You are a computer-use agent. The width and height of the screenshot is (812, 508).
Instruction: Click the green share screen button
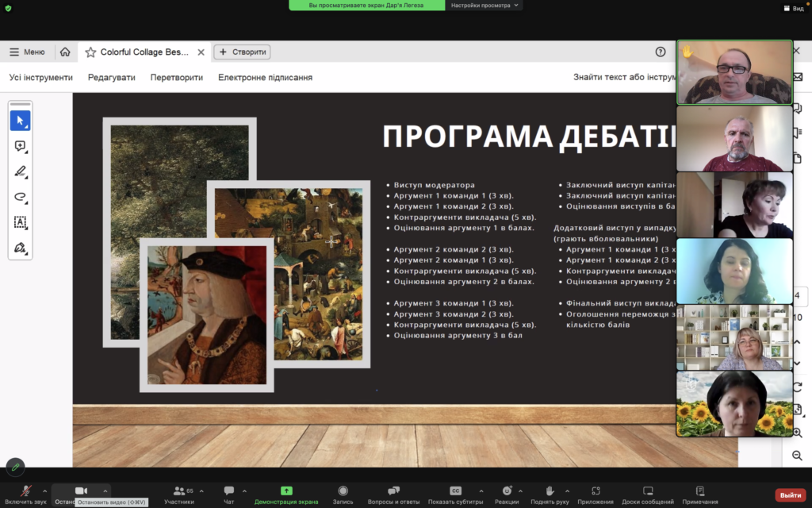point(286,494)
